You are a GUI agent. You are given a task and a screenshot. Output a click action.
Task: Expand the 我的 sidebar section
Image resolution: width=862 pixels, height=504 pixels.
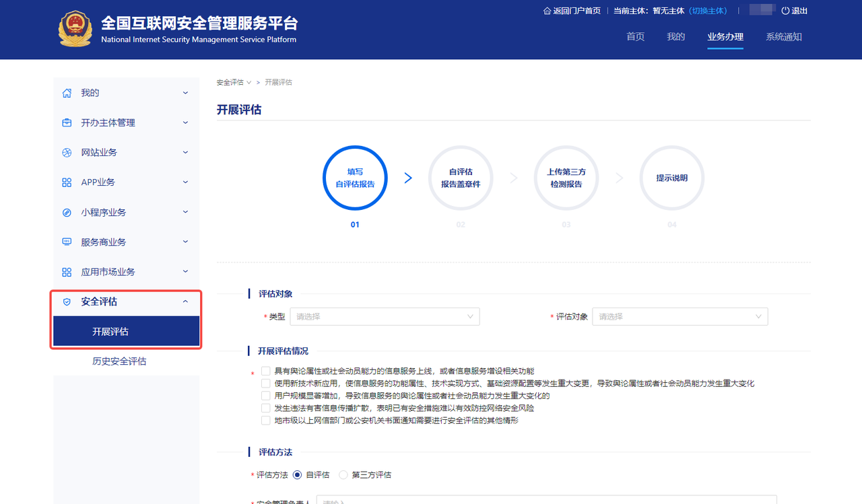185,93
